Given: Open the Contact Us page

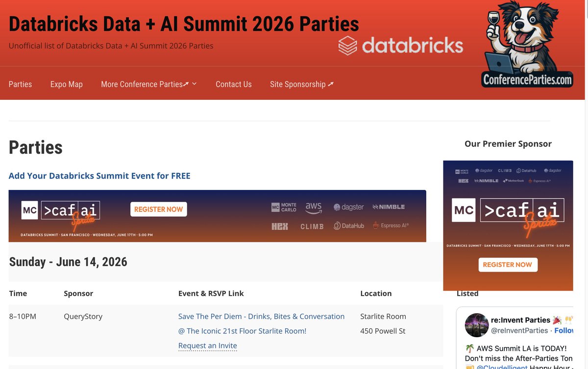Looking at the screenshot, I should [x=234, y=84].
